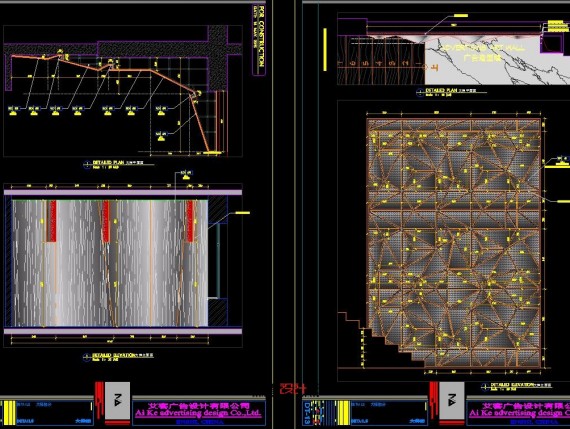The width and height of the screenshot is (570, 429).
Task: Click the DETAILED PLAN label under top-left drawing
Action: point(108,163)
